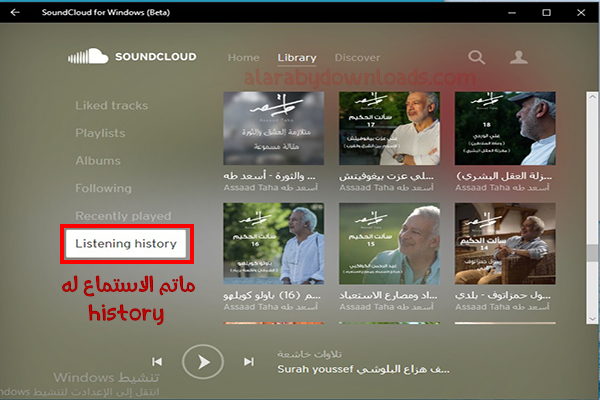Click the scrollbar down arrow

pos(592,318)
